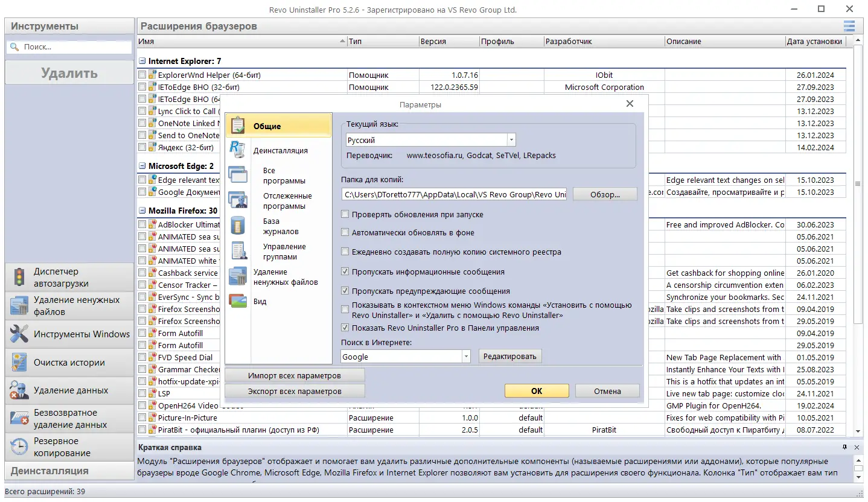Click the Инструменты Windows wrench icon
The height and width of the screenshot is (502, 868).
(19, 334)
